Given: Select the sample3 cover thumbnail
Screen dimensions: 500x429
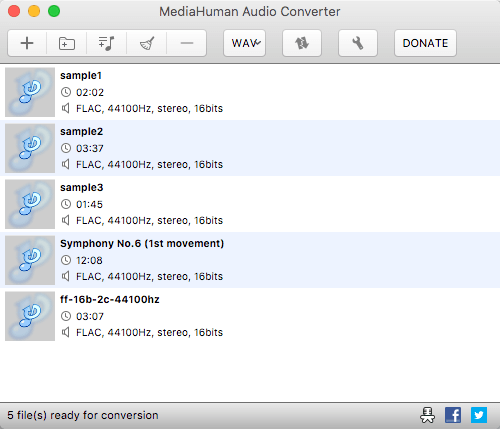Looking at the screenshot, I should click(30, 204).
